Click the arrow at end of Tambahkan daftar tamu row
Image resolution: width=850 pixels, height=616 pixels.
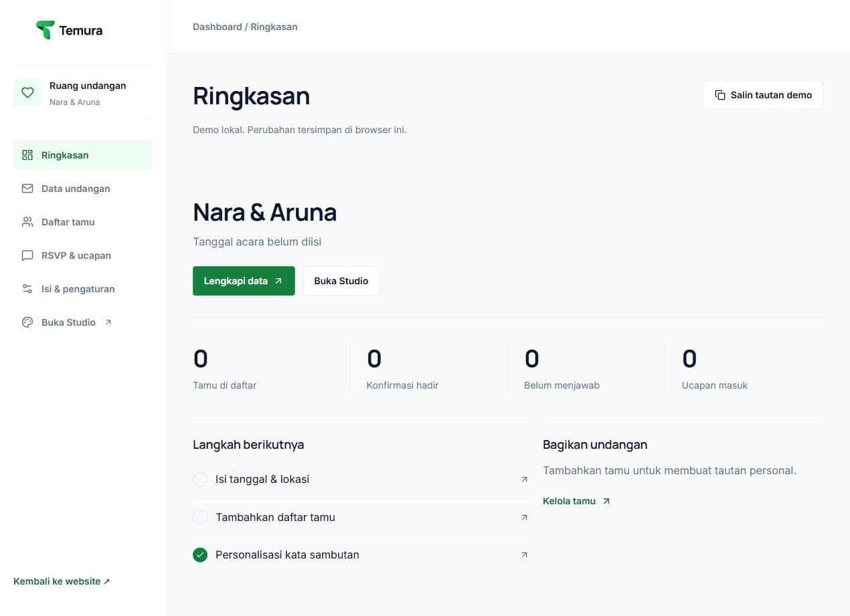pyautogui.click(x=524, y=517)
